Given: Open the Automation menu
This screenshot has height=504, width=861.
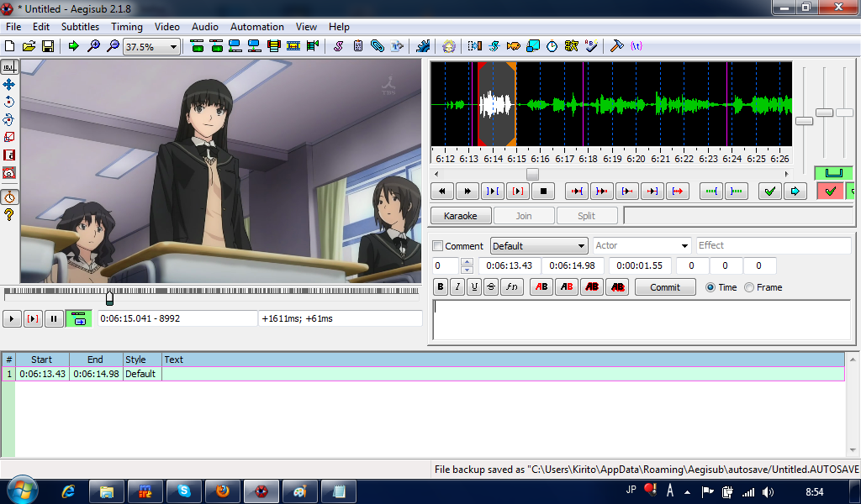Looking at the screenshot, I should coord(257,27).
